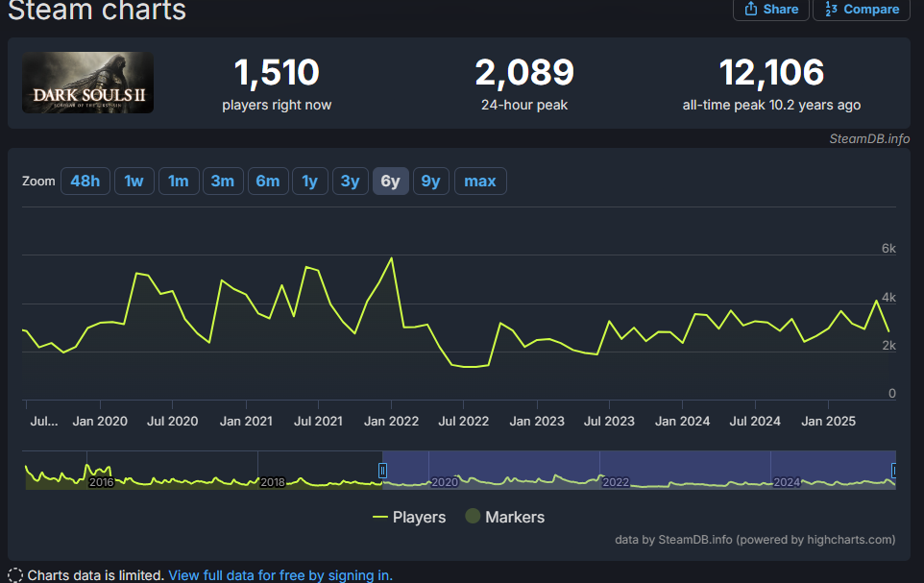Set chart zoom to 3m
Image resolution: width=924 pixels, height=583 pixels.
223,181
